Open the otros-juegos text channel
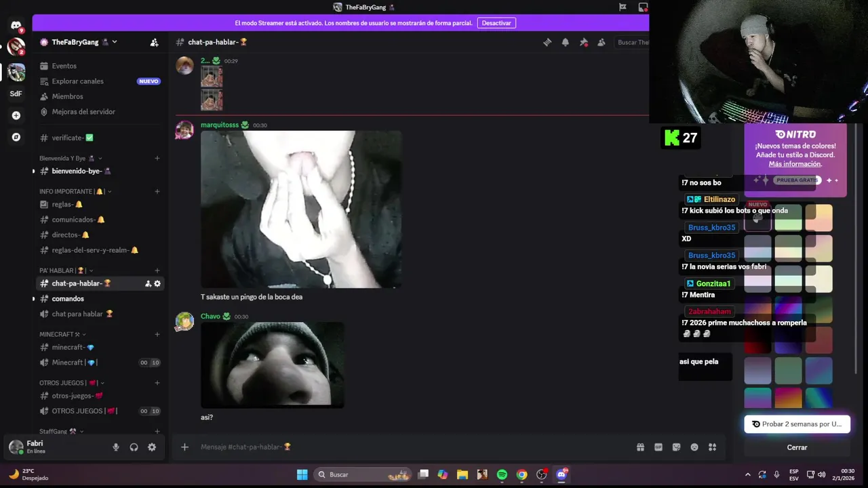Viewport: 868px width, 488px height. pos(100,396)
